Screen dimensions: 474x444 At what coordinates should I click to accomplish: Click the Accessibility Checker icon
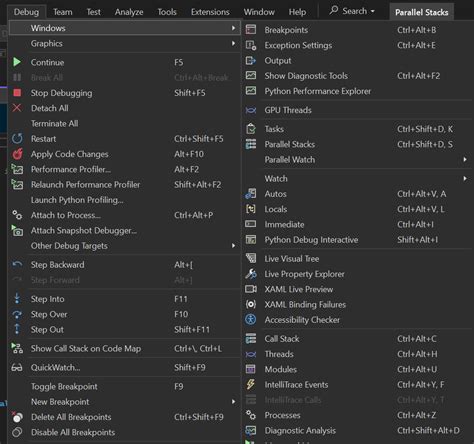[x=251, y=319]
